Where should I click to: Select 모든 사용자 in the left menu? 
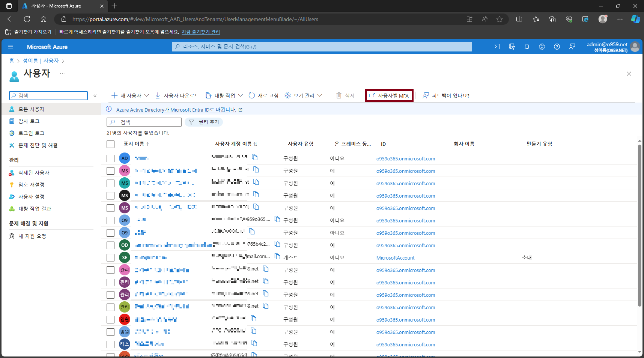pos(51,109)
